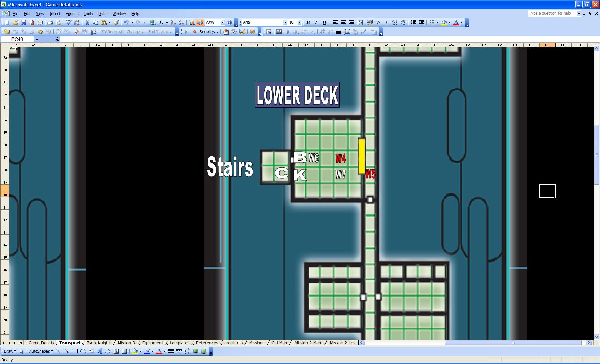Decrease decimal places
Viewport: 600px width, 364px height.
403,22
